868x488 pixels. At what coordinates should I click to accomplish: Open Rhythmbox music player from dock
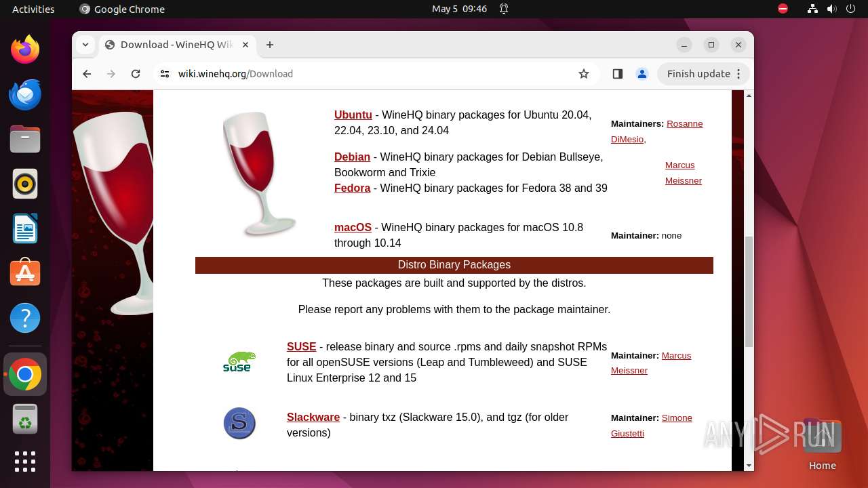point(25,184)
